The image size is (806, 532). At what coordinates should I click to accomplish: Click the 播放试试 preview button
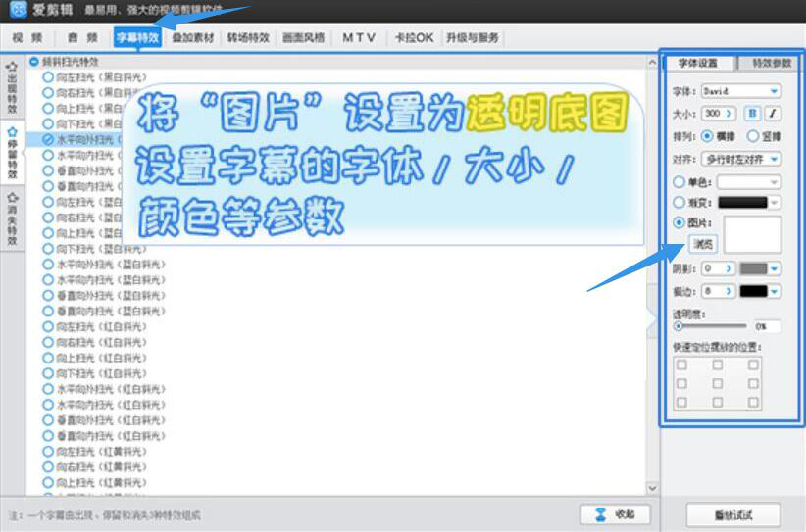coord(733,514)
